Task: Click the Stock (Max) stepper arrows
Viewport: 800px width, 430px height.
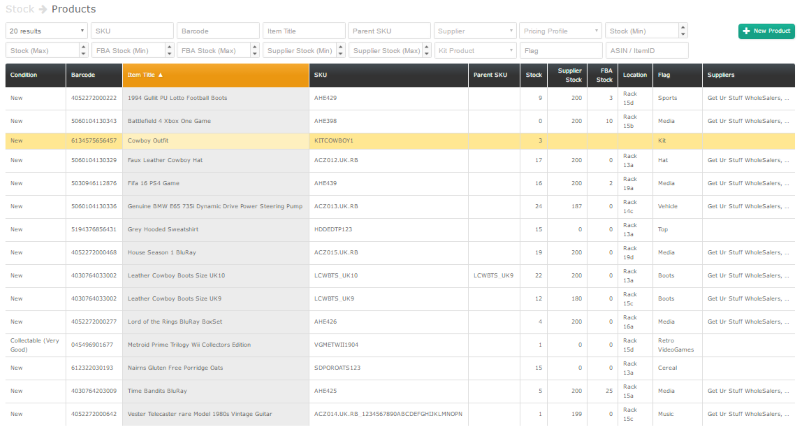Action: tap(84, 50)
